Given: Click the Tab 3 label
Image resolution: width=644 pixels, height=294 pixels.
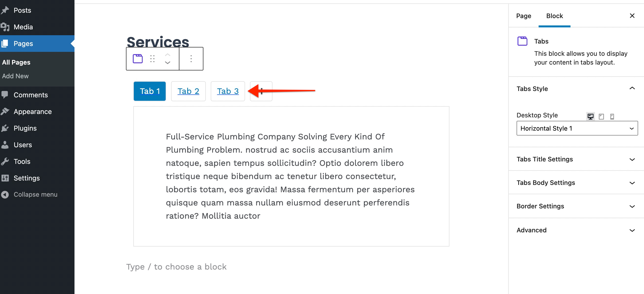Looking at the screenshot, I should (x=228, y=91).
